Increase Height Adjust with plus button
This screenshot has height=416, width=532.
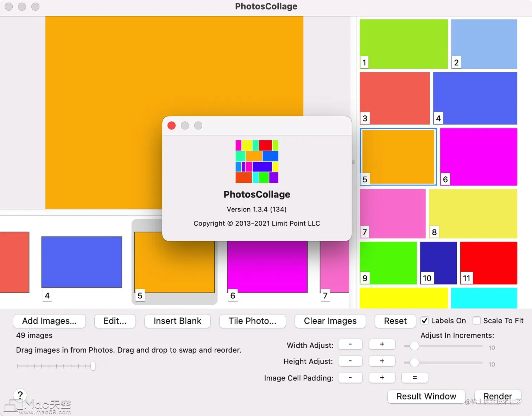click(x=382, y=361)
